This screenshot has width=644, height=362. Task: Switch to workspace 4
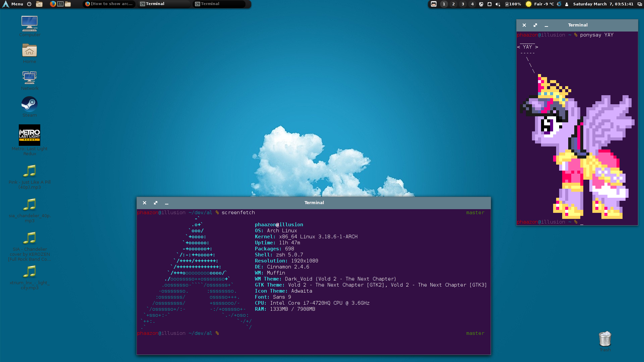click(472, 4)
